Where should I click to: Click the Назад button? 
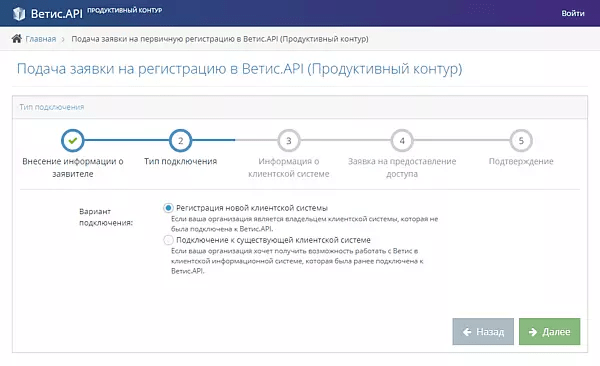pyautogui.click(x=483, y=332)
